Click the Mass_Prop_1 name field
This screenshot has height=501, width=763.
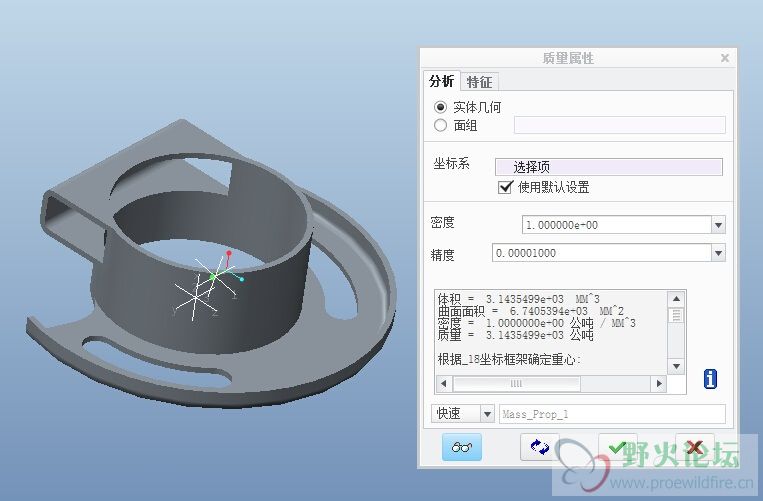tap(612, 414)
